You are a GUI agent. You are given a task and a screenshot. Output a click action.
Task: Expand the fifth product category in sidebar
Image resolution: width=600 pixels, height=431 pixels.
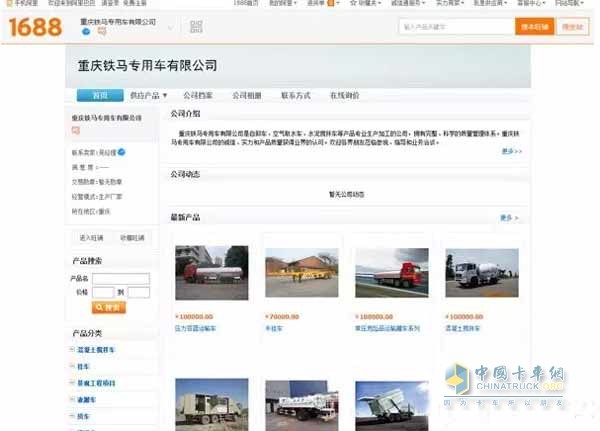72,416
